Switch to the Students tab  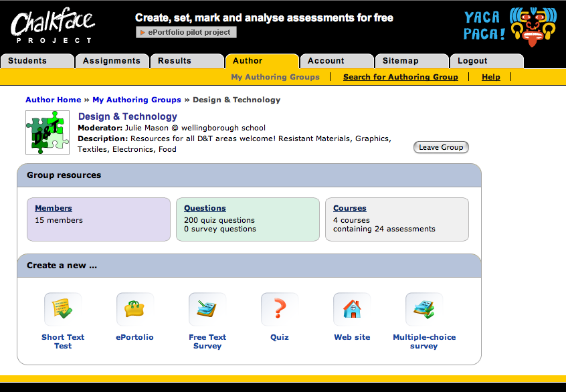tap(37, 61)
